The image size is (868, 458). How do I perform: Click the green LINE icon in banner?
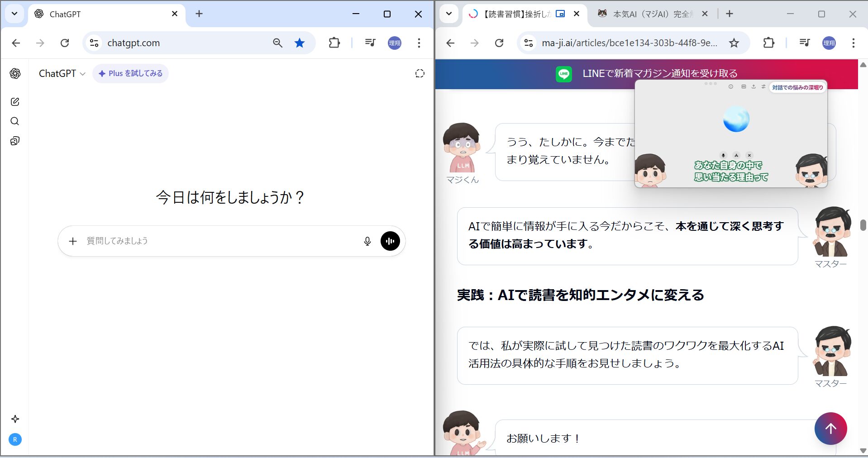coord(563,74)
